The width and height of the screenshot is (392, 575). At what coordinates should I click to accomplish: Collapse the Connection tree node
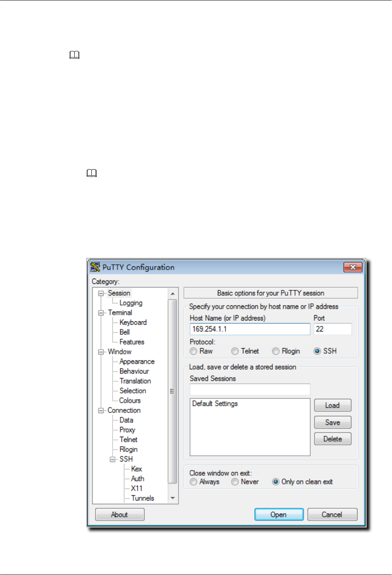[101, 410]
